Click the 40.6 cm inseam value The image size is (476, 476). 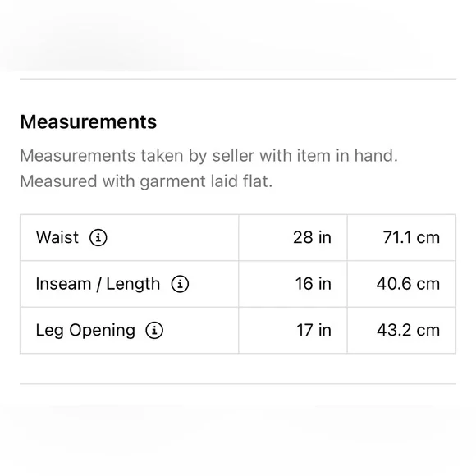point(408,284)
